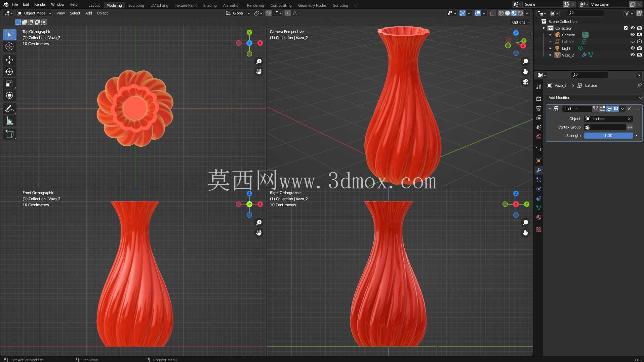Screen dimensions: 644x362
Task: Choose the Add Cube tool
Action: tap(9, 134)
